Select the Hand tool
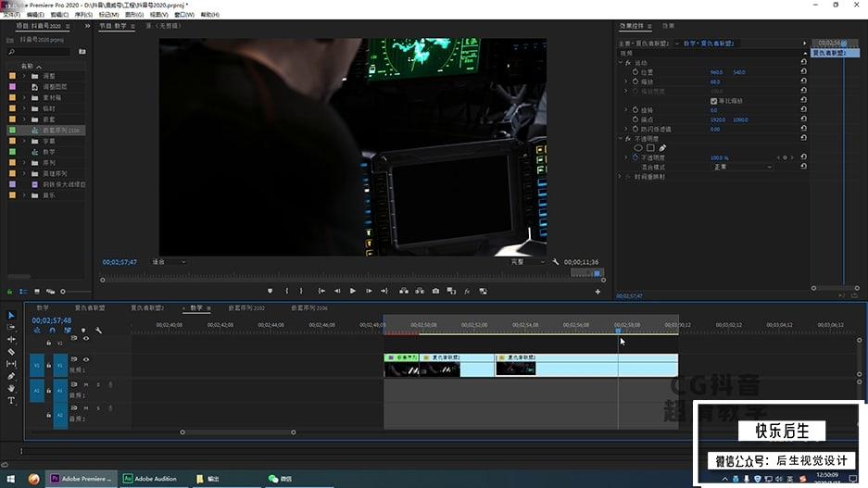Image resolution: width=868 pixels, height=488 pixels. [x=11, y=388]
